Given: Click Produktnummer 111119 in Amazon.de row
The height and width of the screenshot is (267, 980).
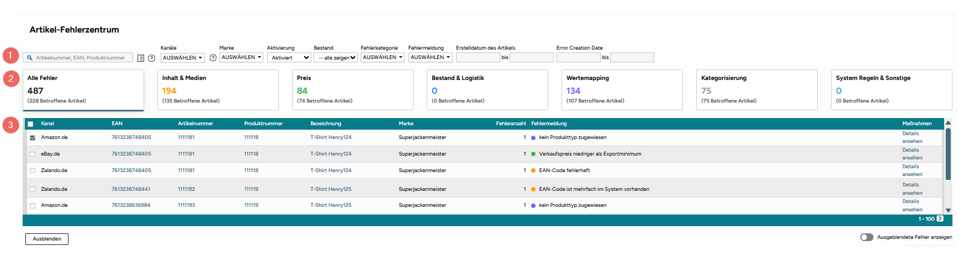Looking at the screenshot, I should tap(251, 205).
